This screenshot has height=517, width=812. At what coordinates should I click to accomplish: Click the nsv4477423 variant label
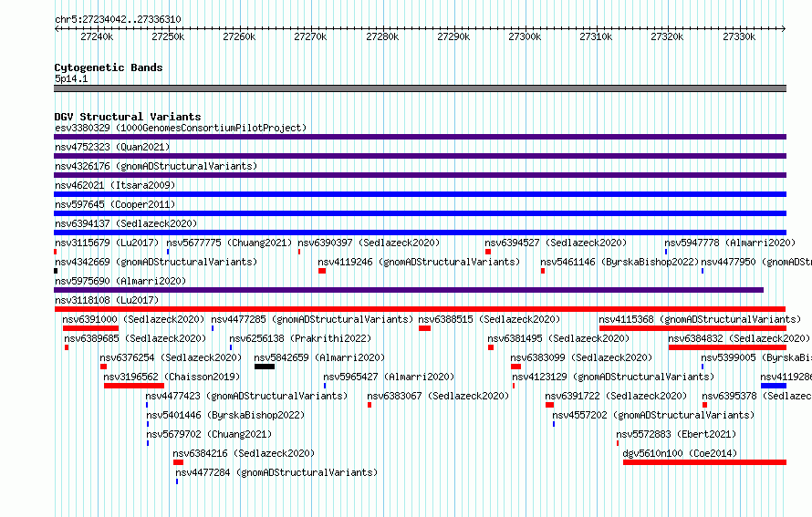click(x=246, y=396)
